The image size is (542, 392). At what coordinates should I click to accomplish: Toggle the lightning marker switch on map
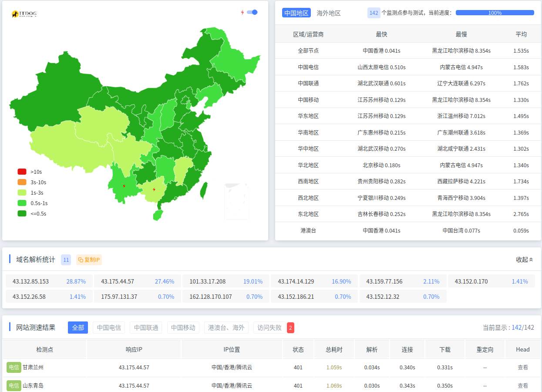pyautogui.click(x=252, y=12)
